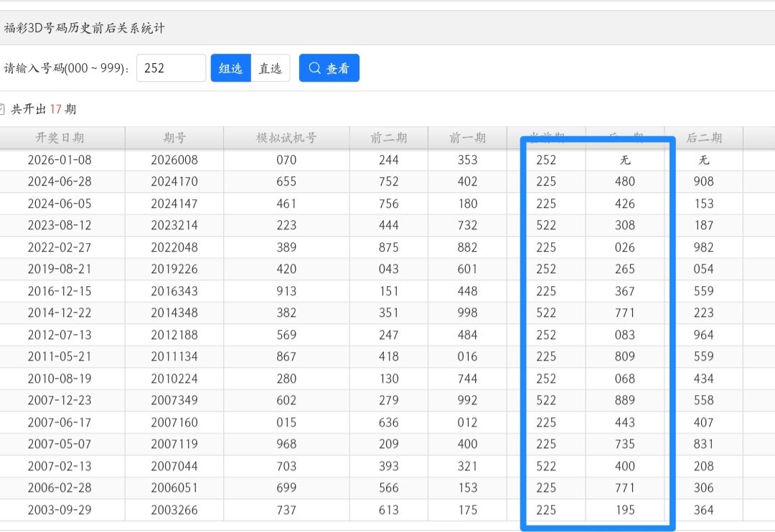Click the 后二期 column header
775x532 pixels.
704,138
